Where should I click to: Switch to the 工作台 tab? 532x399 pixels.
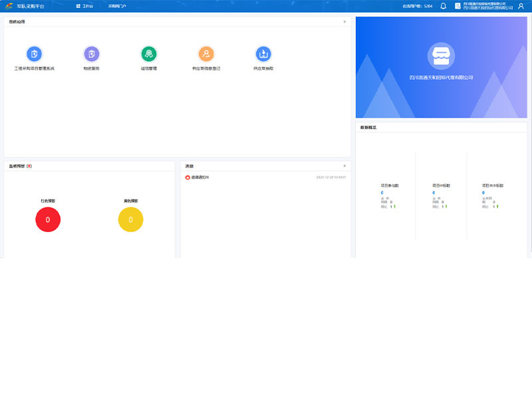pyautogui.click(x=84, y=6)
